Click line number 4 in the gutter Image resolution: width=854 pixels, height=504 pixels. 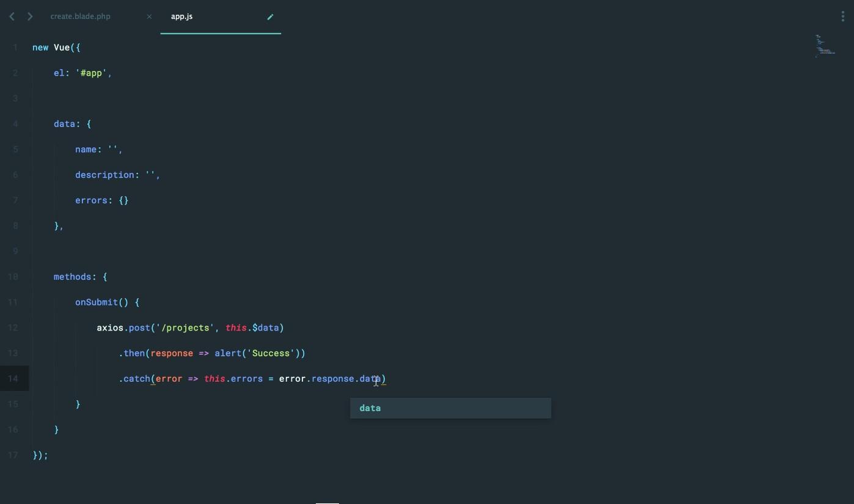coord(15,124)
